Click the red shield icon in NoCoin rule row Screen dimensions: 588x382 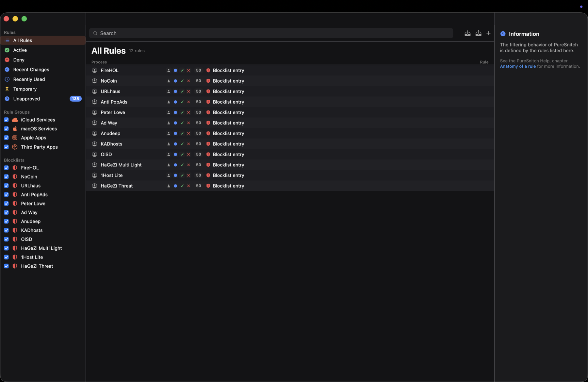pos(208,81)
